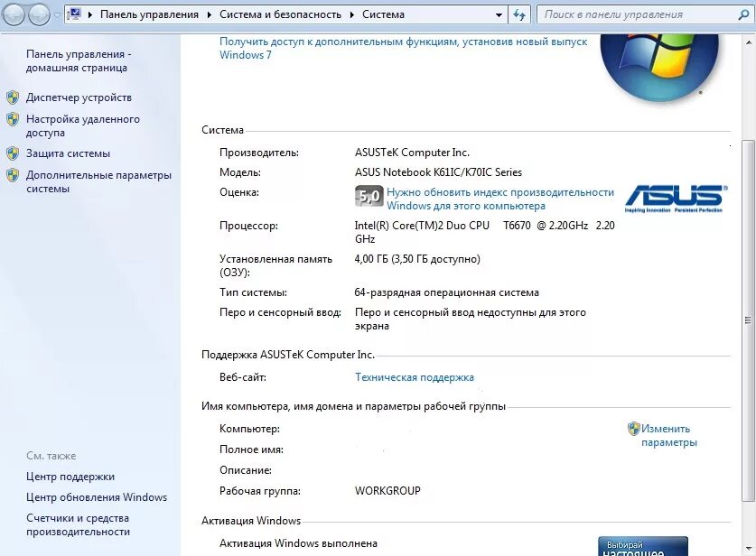756x556 pixels.
Task: Select the Intel Core 2 Duo processor text
Action: (484, 232)
